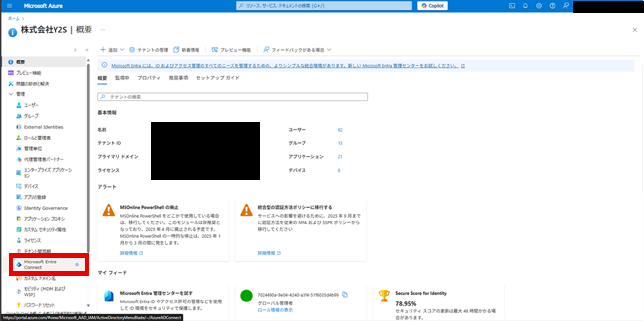Open the help question mark icon
Image resolution: width=644 pixels, height=321 pixels.
point(553,6)
